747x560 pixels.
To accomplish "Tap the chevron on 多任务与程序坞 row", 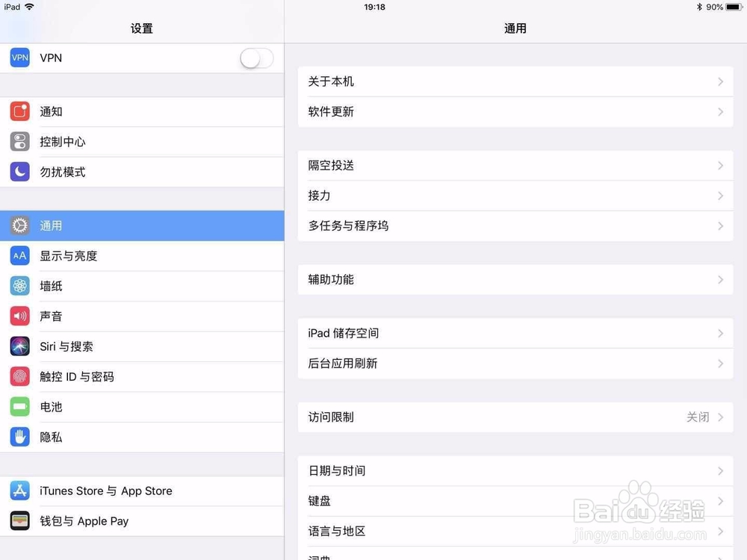I will (x=720, y=225).
